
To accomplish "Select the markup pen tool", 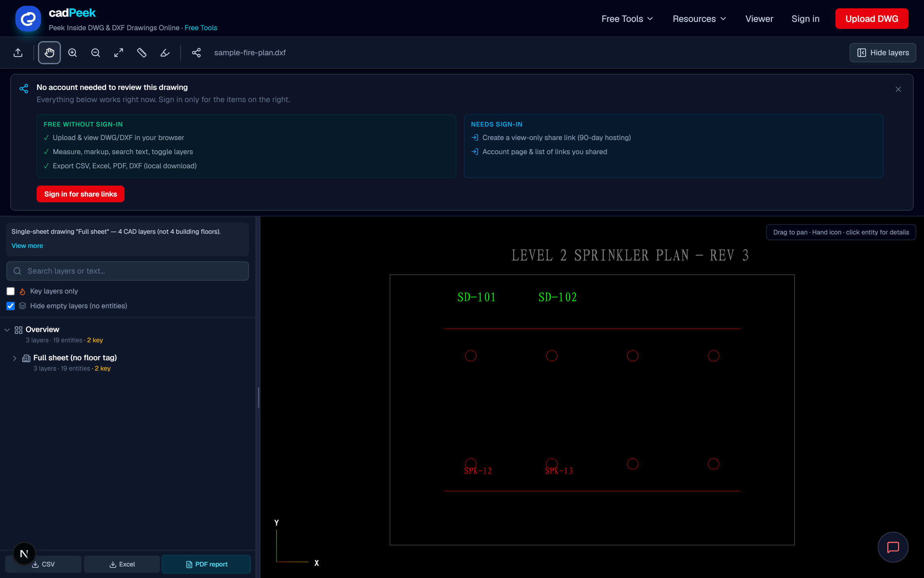I will tap(165, 53).
